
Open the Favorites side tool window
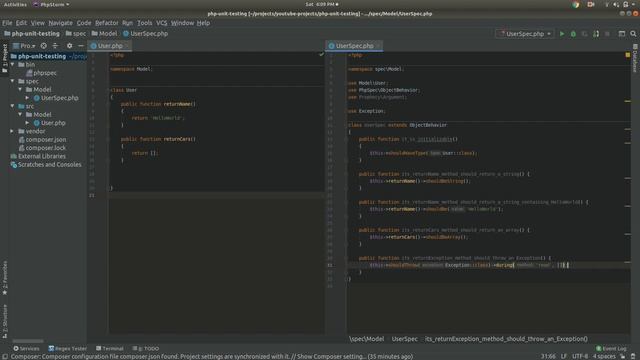(x=4, y=278)
